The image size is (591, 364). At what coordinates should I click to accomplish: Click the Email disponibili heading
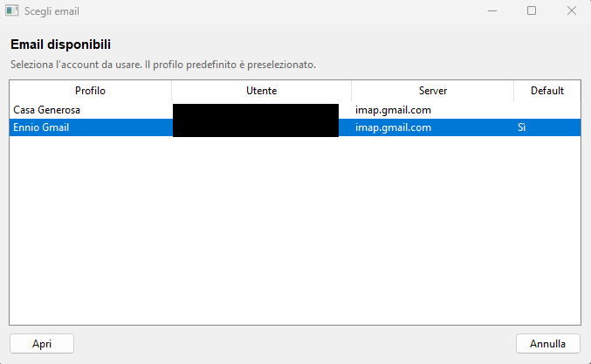tap(61, 45)
